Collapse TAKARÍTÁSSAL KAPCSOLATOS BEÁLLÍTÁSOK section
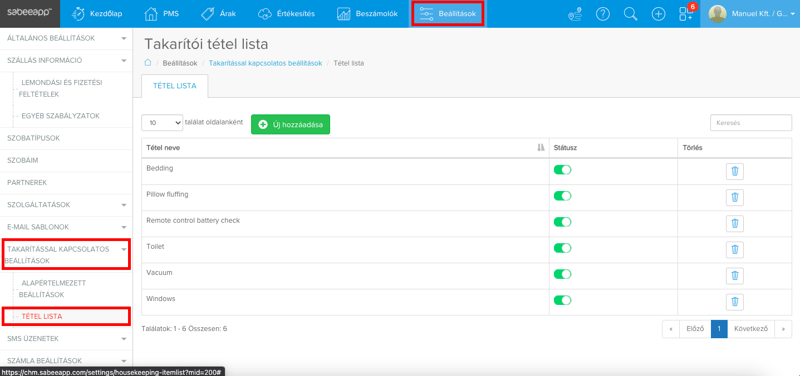Screen dimensions: 800x376 coord(66,255)
